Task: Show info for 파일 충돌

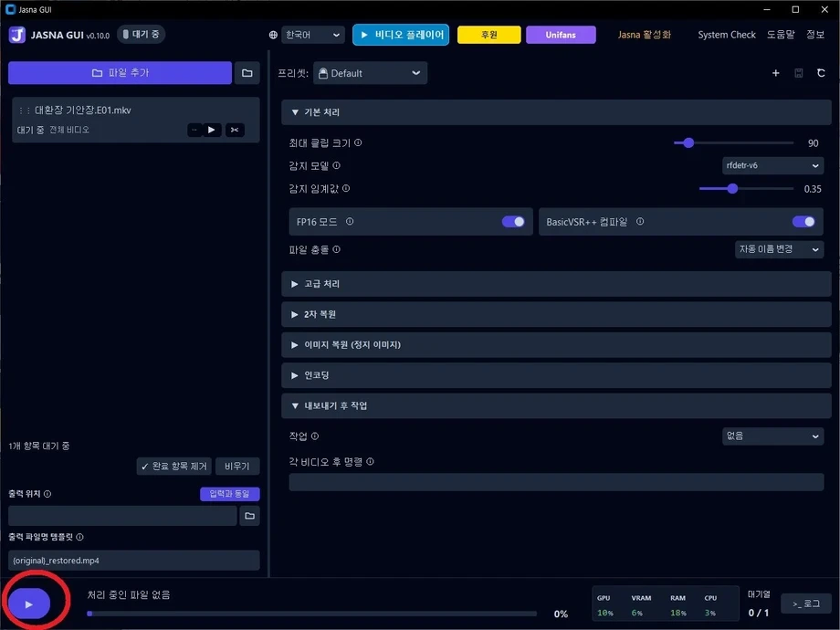Action: (x=336, y=249)
